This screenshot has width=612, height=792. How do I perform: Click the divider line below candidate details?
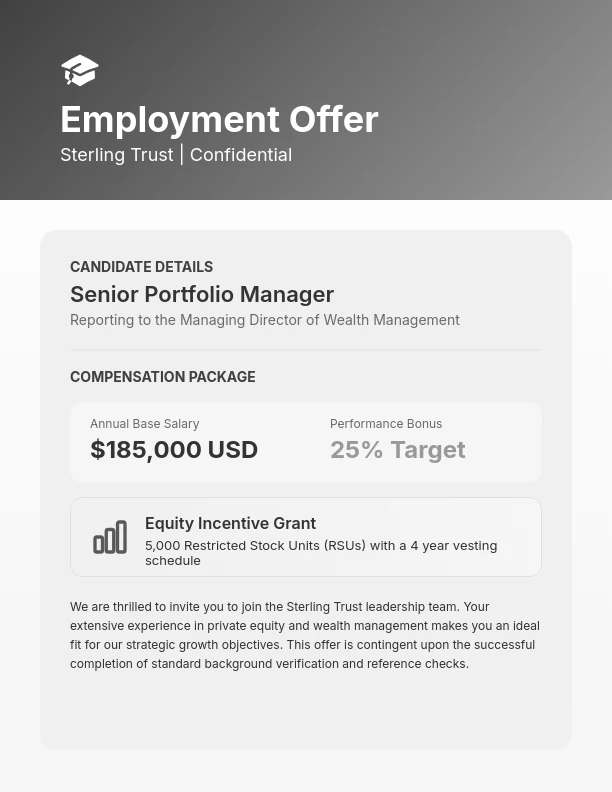coord(306,350)
